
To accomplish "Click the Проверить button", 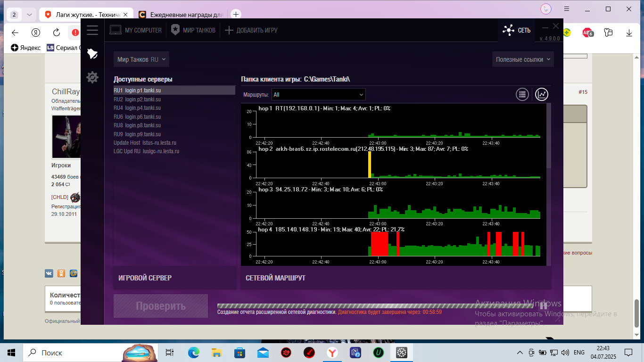I will (x=161, y=306).
